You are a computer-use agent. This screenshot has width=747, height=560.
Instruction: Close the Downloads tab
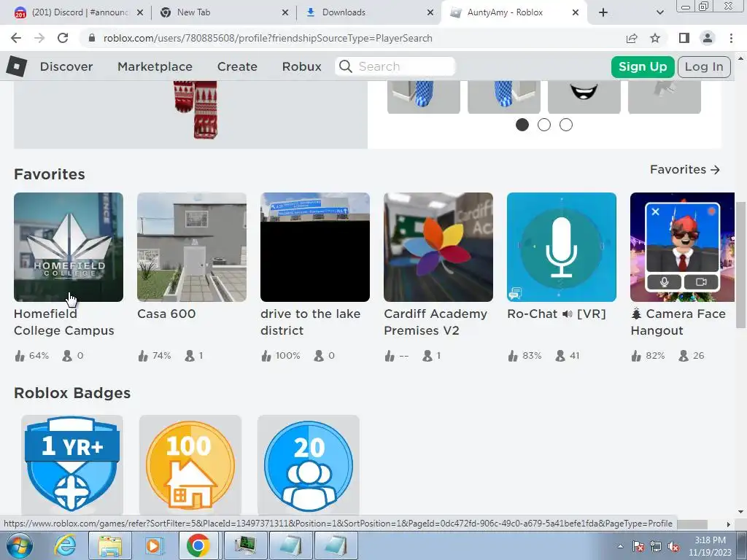click(430, 12)
